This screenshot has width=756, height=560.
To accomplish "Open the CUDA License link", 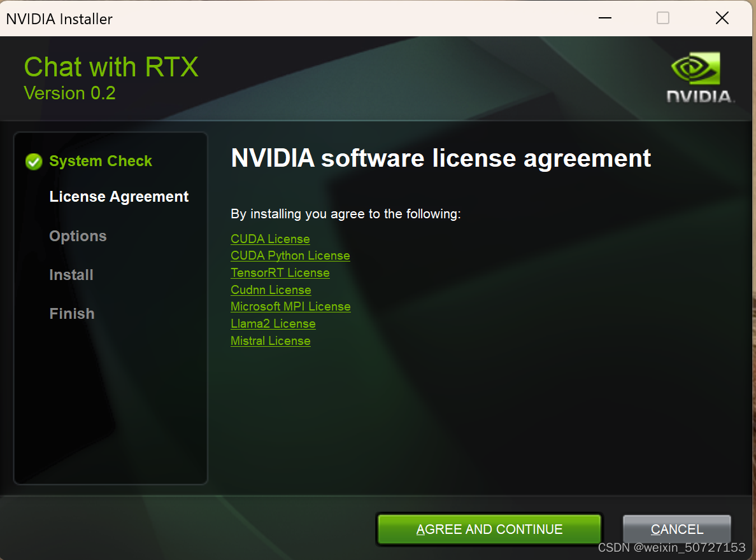I will click(x=270, y=239).
